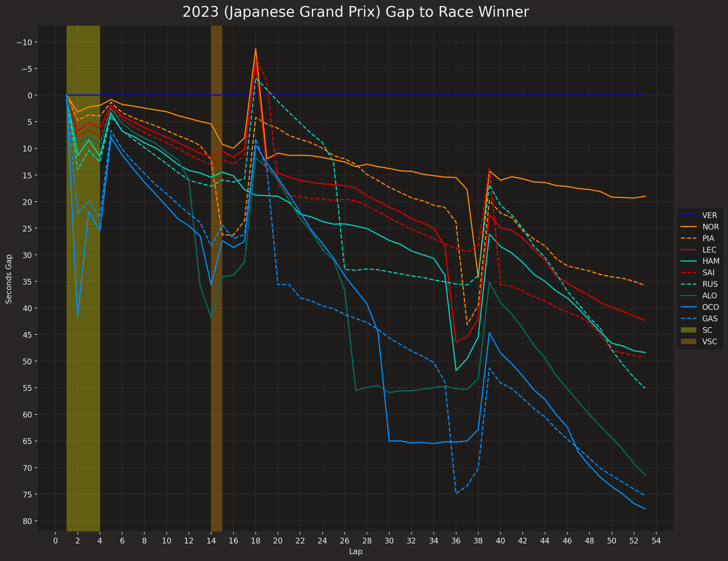
Task: Select the ALO legend entry
Action: 709,296
